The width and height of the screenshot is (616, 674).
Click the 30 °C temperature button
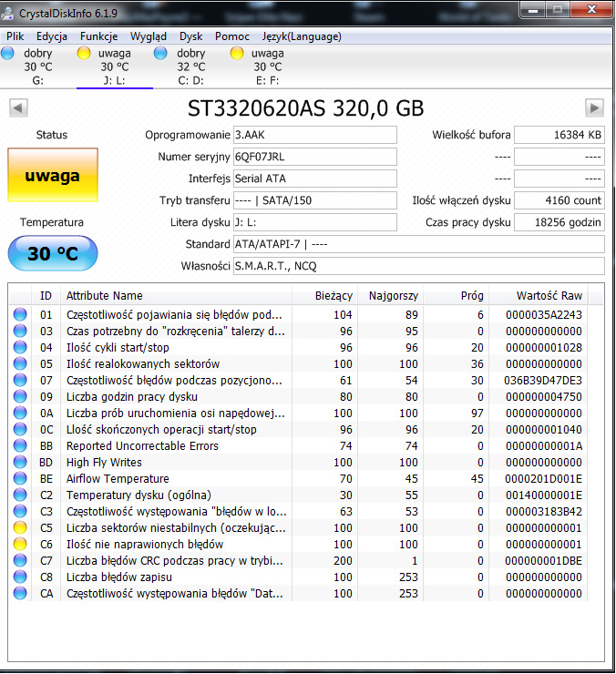pyautogui.click(x=53, y=253)
